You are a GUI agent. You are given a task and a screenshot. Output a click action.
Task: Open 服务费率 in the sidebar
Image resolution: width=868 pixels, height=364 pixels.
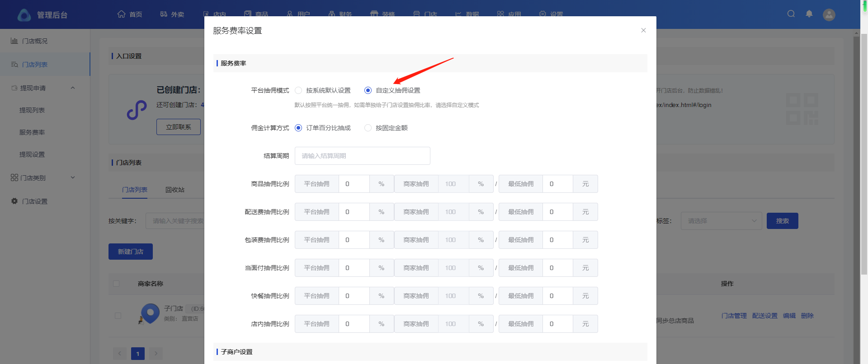click(x=32, y=132)
